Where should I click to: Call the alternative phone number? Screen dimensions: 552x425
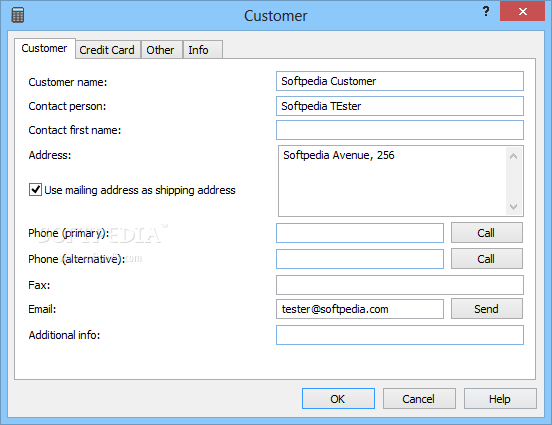click(x=487, y=259)
